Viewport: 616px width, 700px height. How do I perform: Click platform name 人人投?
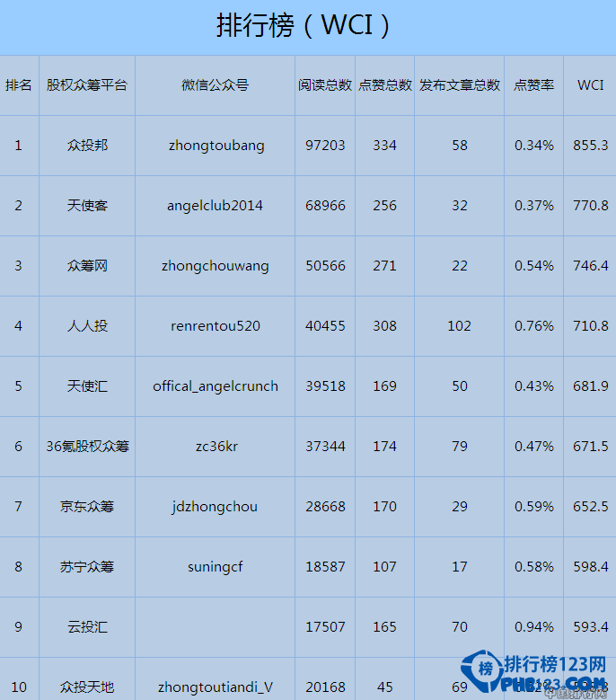click(x=87, y=326)
